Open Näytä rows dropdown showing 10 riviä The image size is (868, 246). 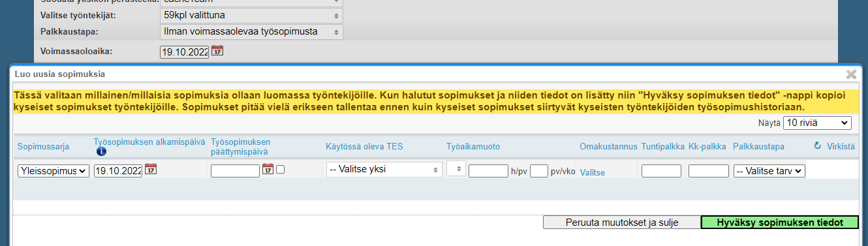click(817, 123)
